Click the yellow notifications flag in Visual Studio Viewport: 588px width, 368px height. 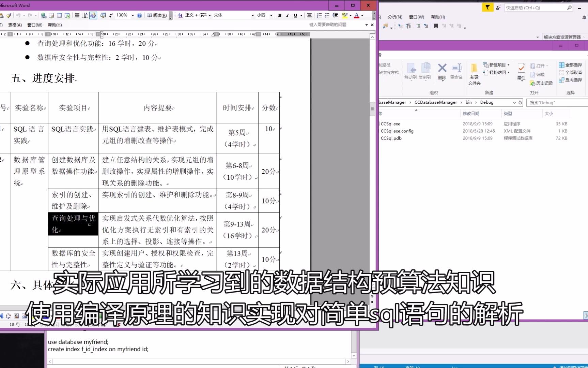point(488,8)
